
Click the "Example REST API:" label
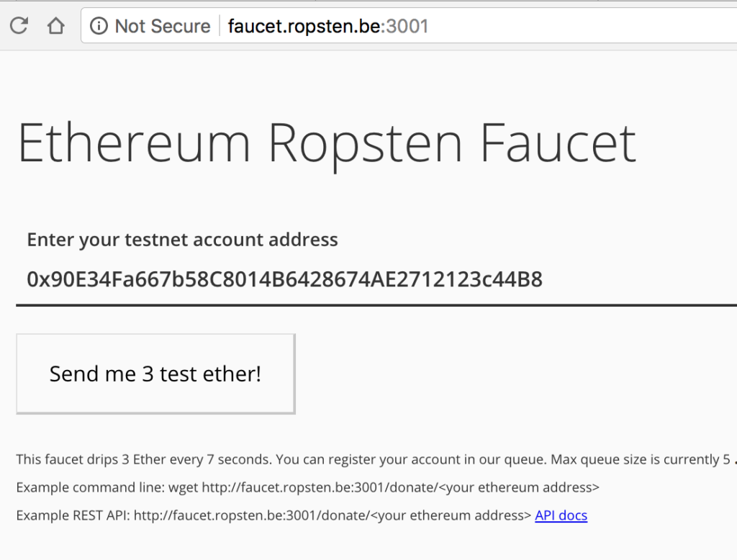coord(73,515)
